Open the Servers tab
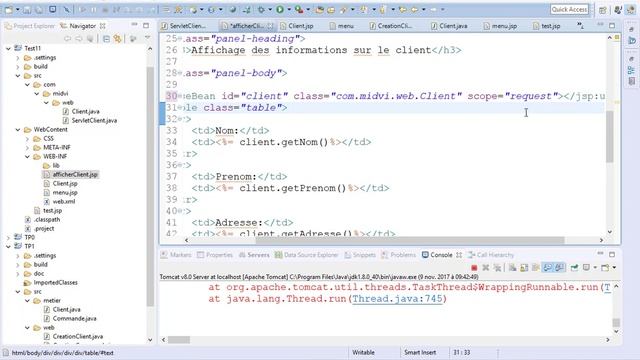640x360 pixels. click(254, 255)
